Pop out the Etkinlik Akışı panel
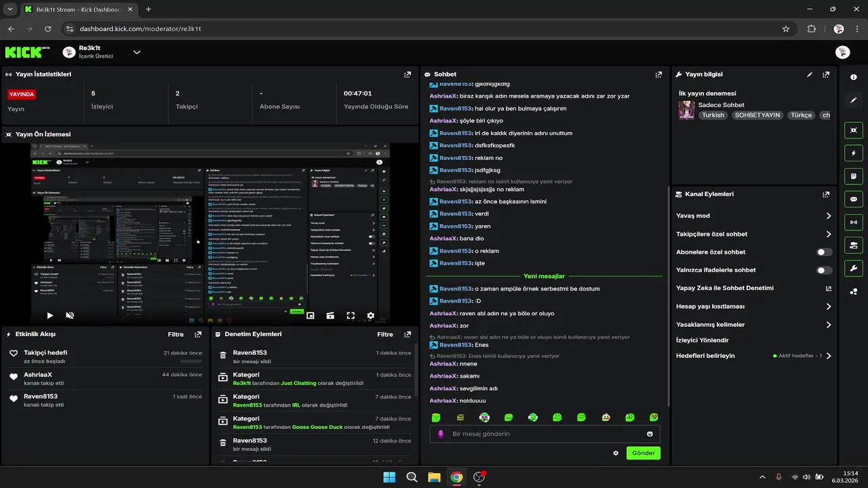The height and width of the screenshot is (488, 868). coord(198,334)
